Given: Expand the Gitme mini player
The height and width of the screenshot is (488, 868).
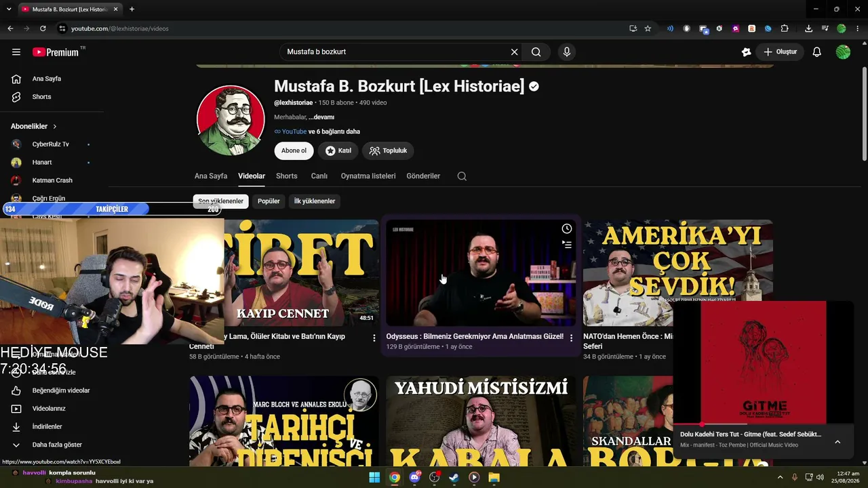Looking at the screenshot, I should tap(837, 441).
